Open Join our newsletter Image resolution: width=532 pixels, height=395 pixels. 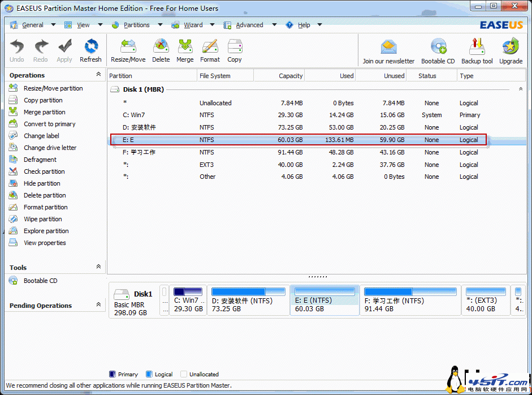click(388, 51)
